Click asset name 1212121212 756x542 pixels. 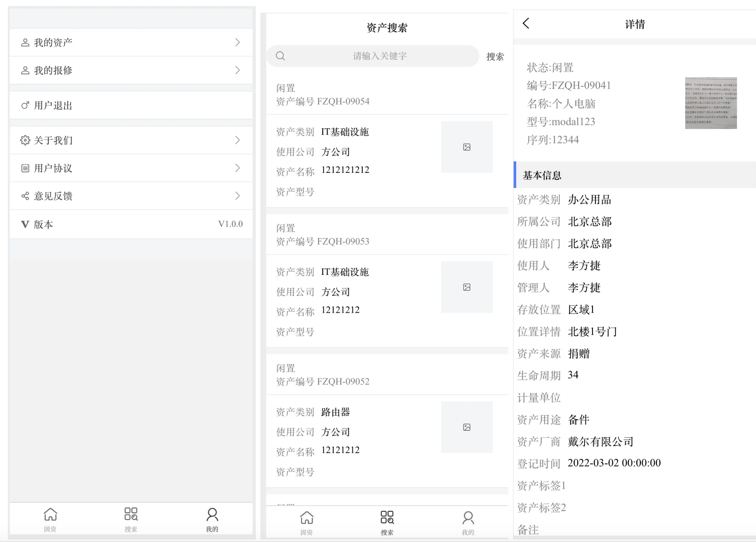[x=345, y=170]
